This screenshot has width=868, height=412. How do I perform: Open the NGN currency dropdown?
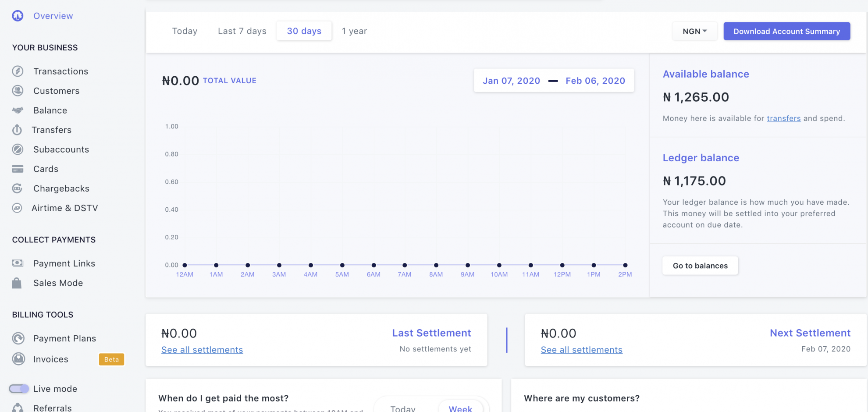[x=694, y=31]
